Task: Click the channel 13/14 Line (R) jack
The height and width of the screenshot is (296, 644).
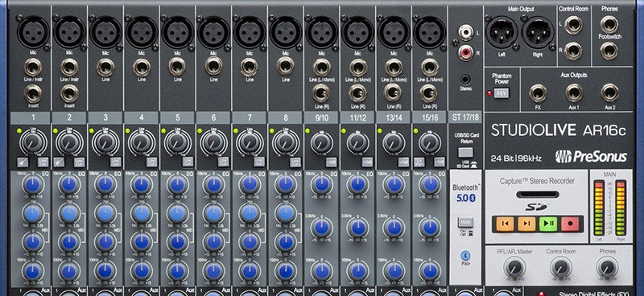Action: click(393, 92)
